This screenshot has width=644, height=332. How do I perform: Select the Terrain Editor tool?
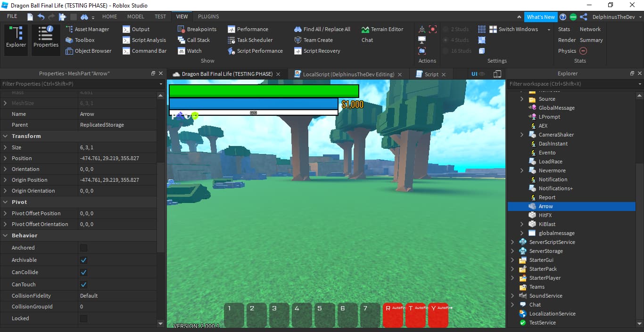(x=383, y=29)
